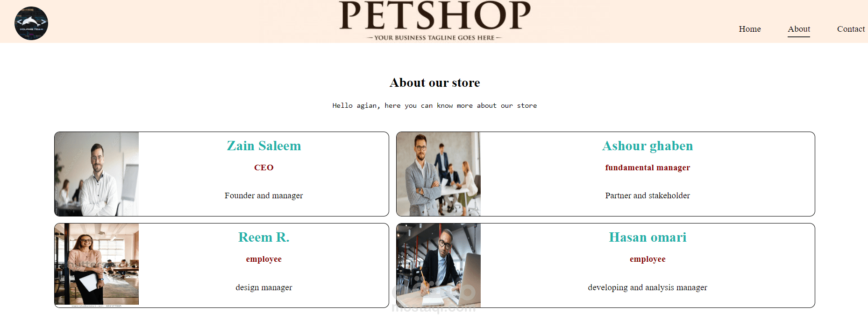Click the 'About our store' heading
This screenshot has height=321, width=868.
point(435,83)
